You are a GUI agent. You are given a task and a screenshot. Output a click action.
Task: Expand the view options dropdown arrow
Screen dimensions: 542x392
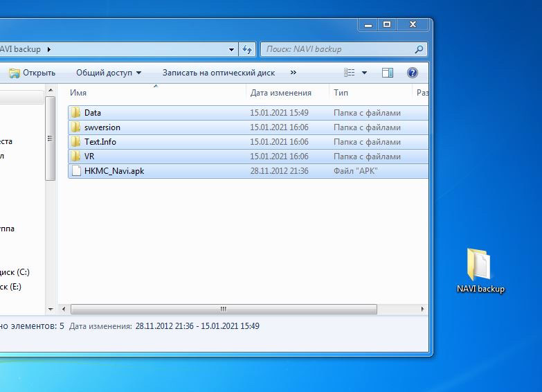click(x=364, y=73)
